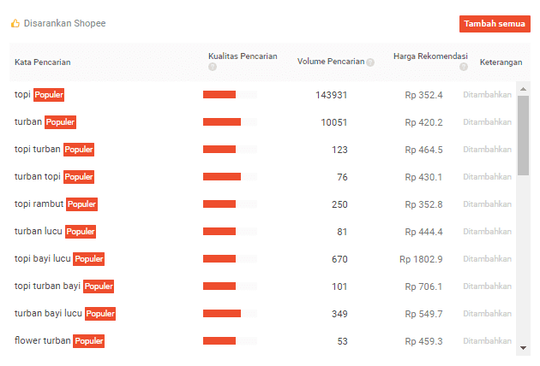540x366 pixels.
Task: Select the Keterangan column header
Action: click(501, 62)
